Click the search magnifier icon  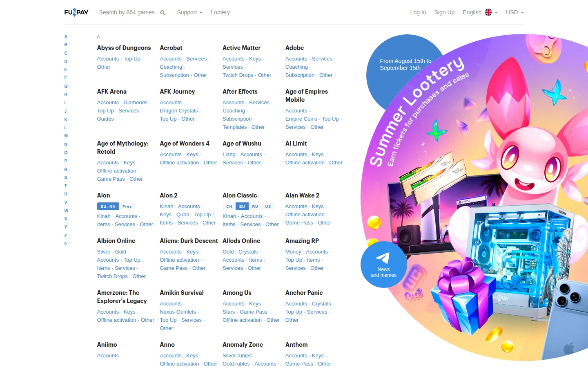pos(163,13)
